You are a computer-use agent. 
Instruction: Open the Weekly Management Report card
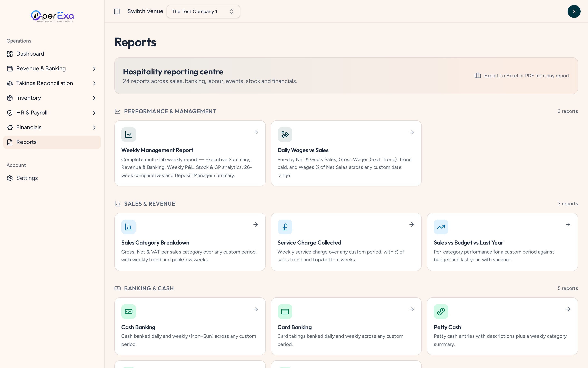click(x=190, y=153)
